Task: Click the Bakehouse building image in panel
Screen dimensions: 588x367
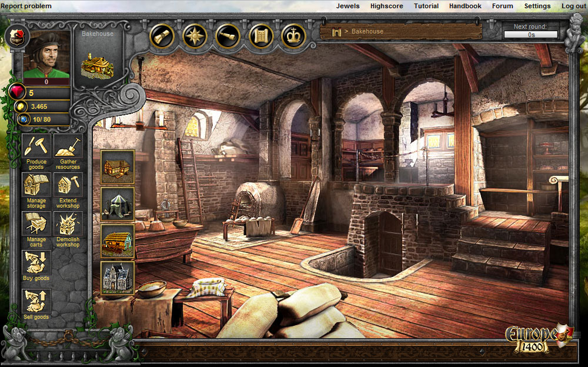Action: click(x=98, y=66)
